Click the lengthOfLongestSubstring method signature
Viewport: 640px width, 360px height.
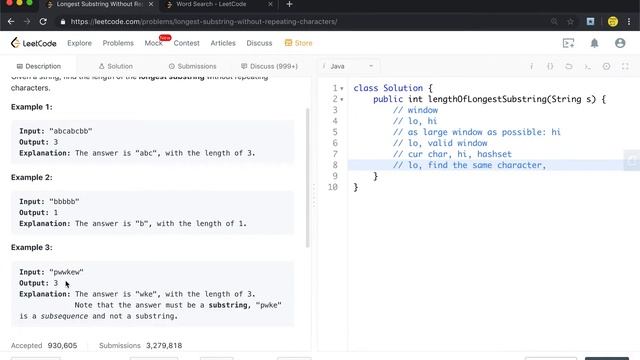pos(489,99)
